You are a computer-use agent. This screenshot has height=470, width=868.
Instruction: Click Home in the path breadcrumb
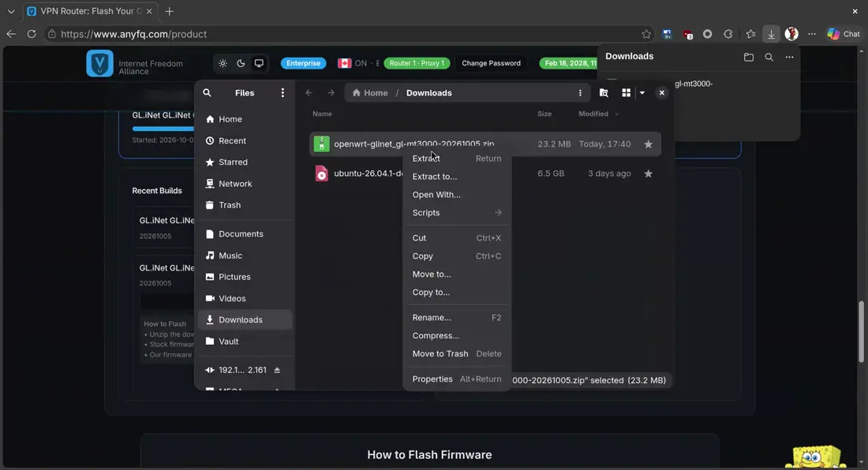point(370,93)
